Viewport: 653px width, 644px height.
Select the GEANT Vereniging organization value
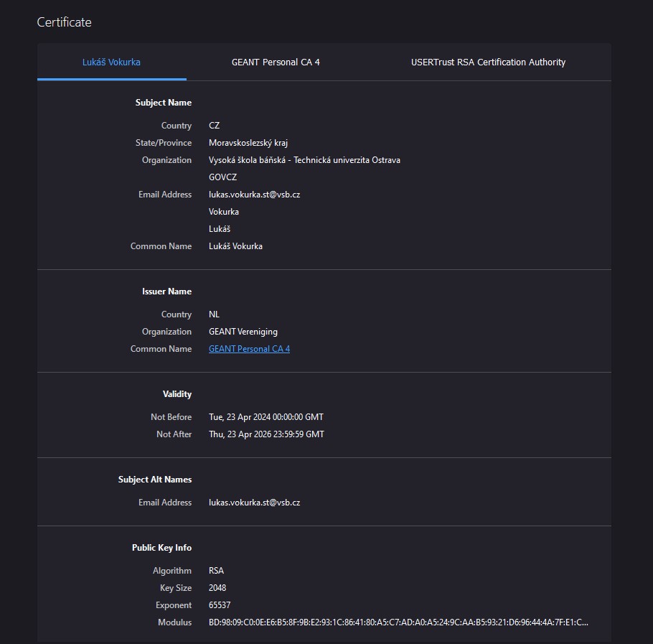click(243, 332)
